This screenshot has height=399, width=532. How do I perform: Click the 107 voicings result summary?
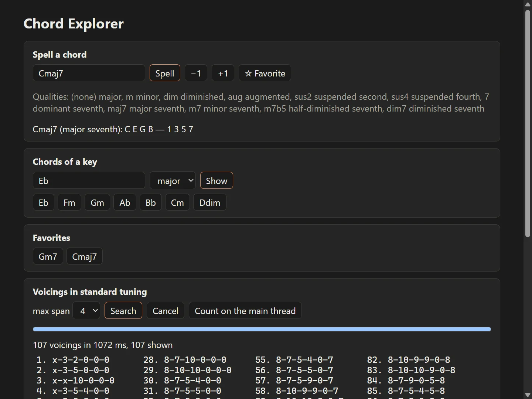coord(103,345)
